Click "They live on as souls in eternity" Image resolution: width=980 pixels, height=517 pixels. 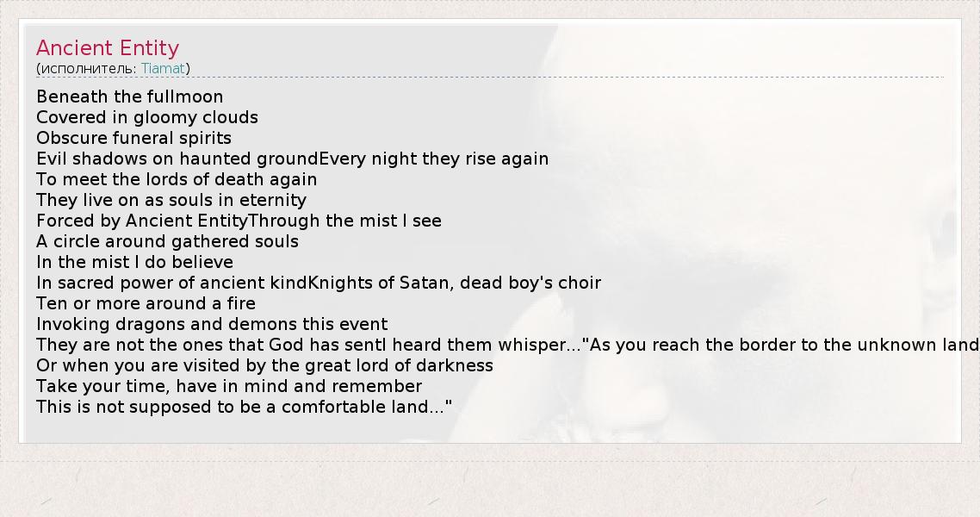[171, 200]
